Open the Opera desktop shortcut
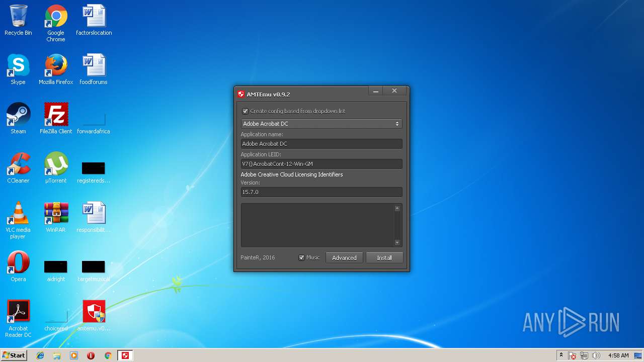 [x=18, y=266]
